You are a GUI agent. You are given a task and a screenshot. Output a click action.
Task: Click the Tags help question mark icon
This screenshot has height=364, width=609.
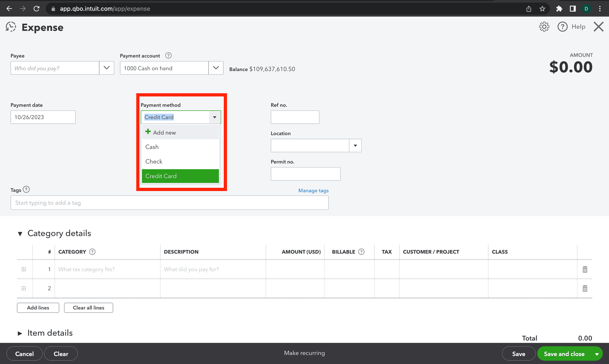pos(26,189)
